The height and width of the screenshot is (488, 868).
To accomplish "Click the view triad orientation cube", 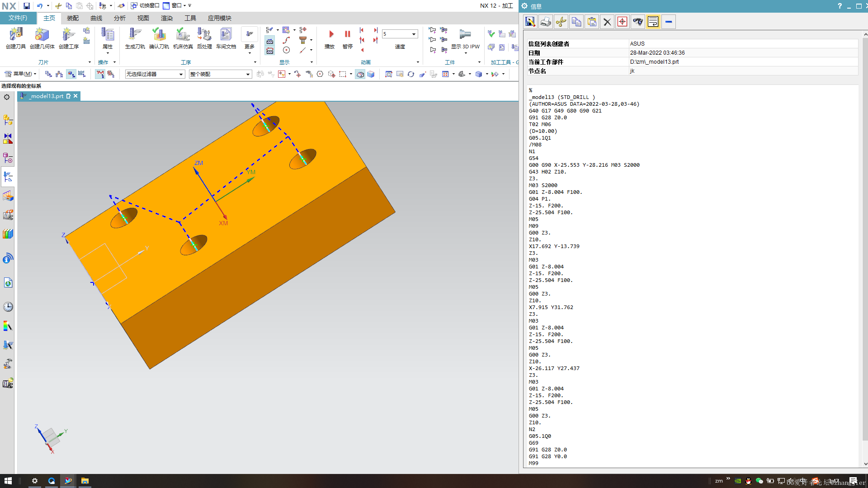I will point(51,438).
